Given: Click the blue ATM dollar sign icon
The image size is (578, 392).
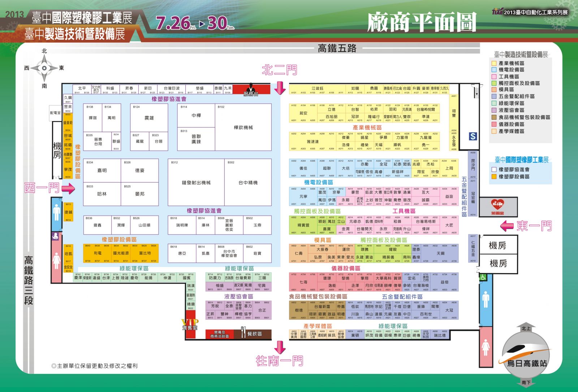Looking at the screenshot, I should pos(473,136).
